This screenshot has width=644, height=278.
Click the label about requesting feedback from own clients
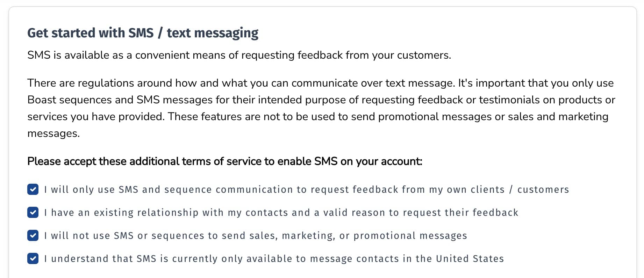click(306, 190)
